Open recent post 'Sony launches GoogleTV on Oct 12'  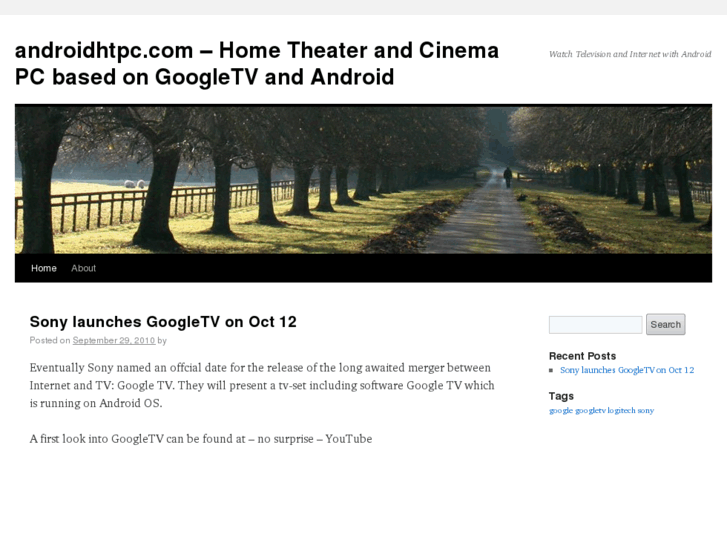coord(627,370)
